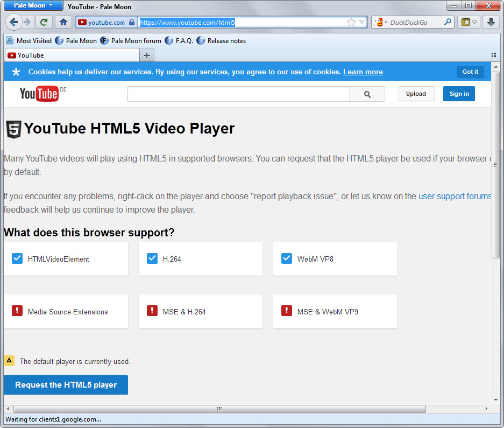Image resolution: width=504 pixels, height=428 pixels.
Task: Click the MSE & WebM VP9 red warning icon
Action: point(286,311)
